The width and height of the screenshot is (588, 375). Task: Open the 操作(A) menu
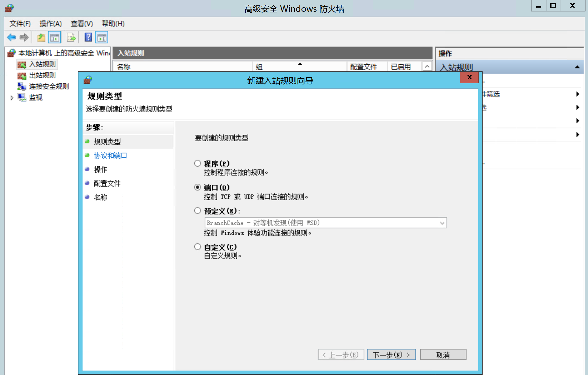[50, 23]
